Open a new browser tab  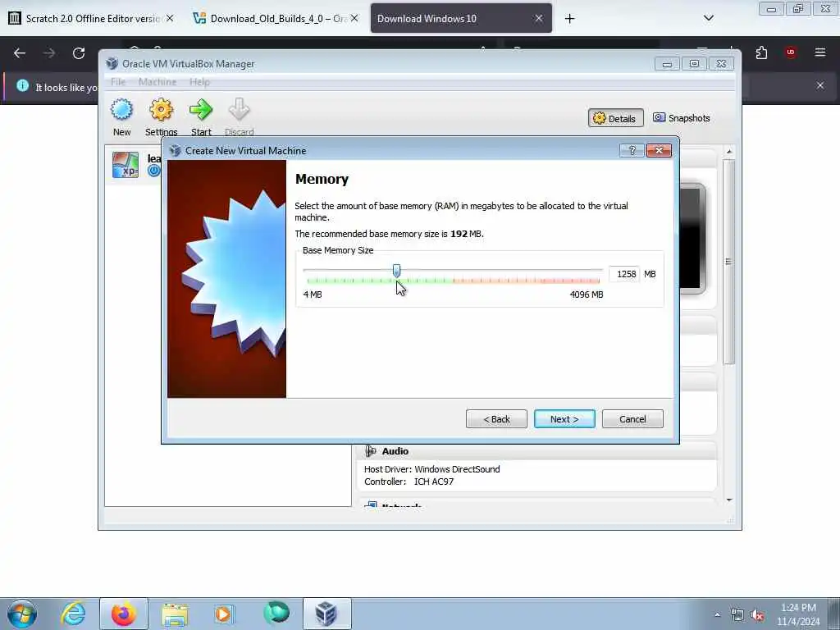[569, 19]
